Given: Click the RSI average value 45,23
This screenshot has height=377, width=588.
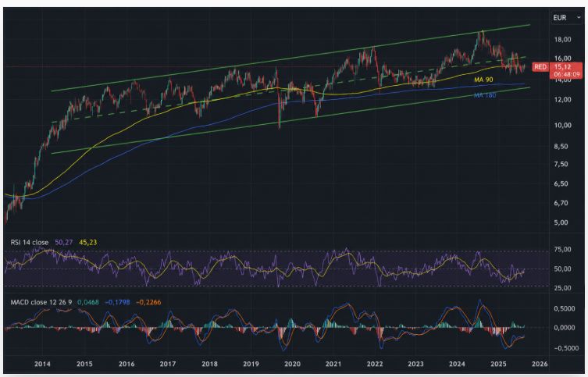Looking at the screenshot, I should pos(87,243).
